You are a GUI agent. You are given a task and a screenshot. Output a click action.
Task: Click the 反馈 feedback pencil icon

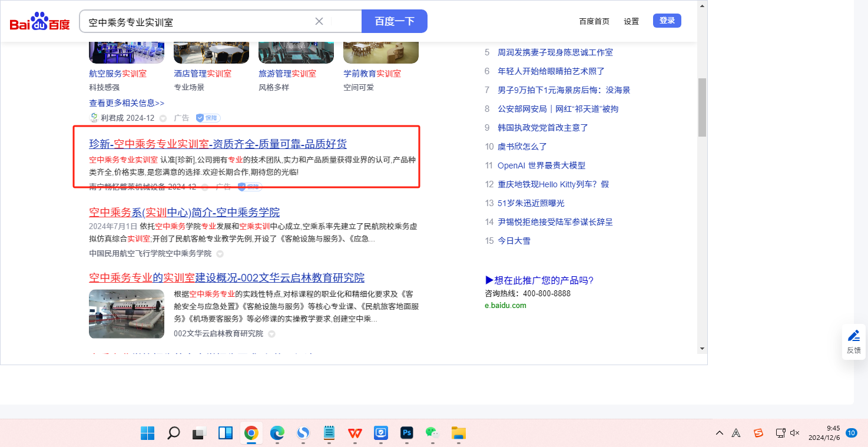(x=853, y=336)
